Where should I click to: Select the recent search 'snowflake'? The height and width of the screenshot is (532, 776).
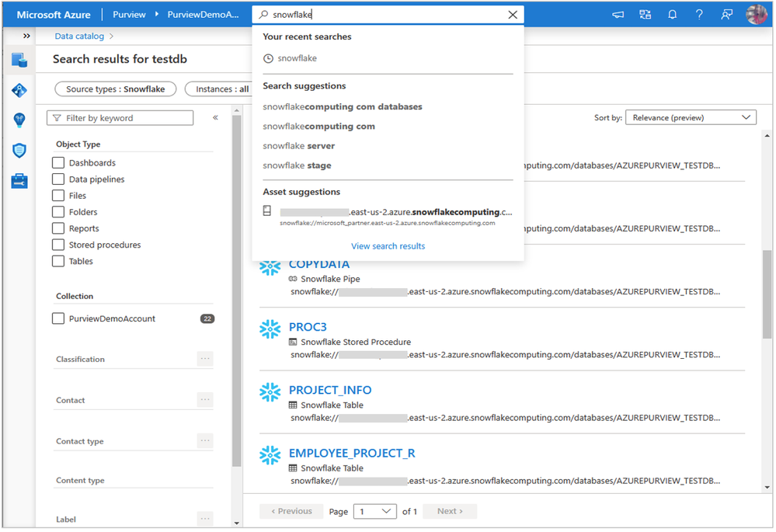tap(297, 58)
